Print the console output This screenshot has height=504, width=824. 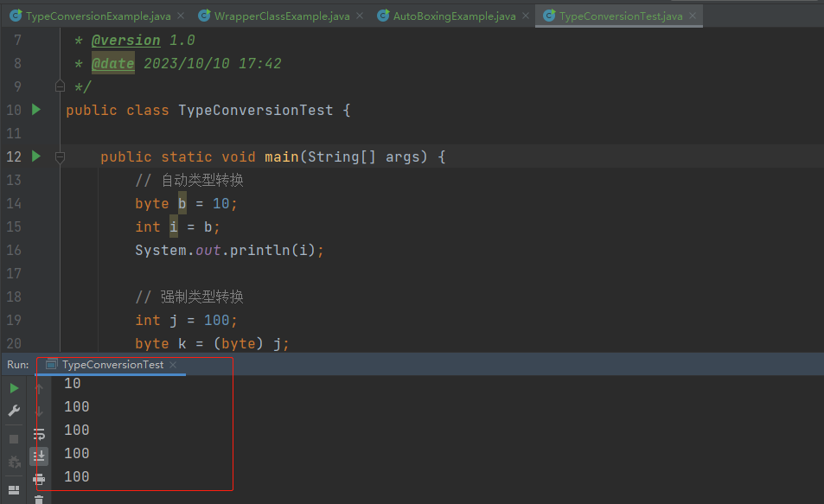coord(39,479)
